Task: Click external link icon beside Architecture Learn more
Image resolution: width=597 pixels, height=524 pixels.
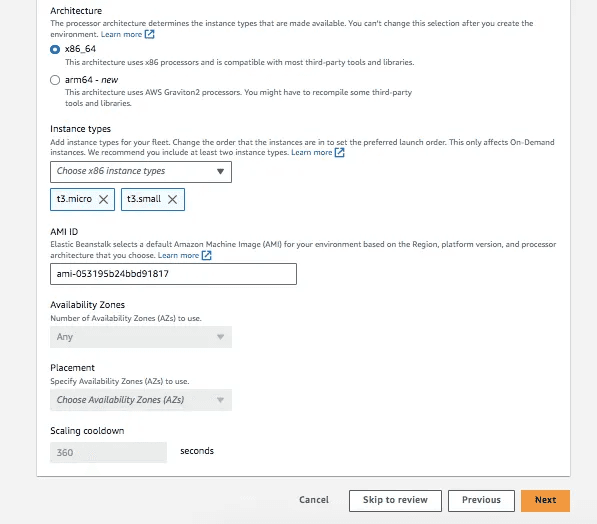Action: click(x=150, y=34)
